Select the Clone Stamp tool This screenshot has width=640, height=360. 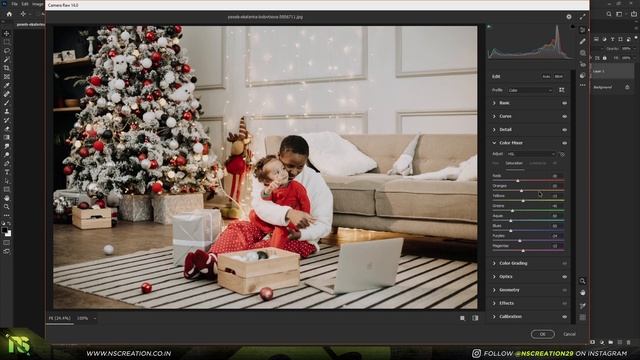(x=7, y=111)
